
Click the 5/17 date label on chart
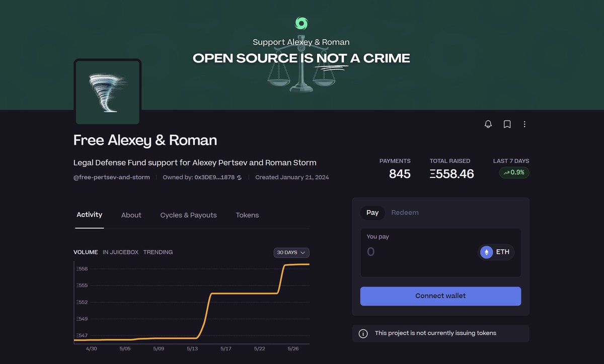pyautogui.click(x=226, y=348)
